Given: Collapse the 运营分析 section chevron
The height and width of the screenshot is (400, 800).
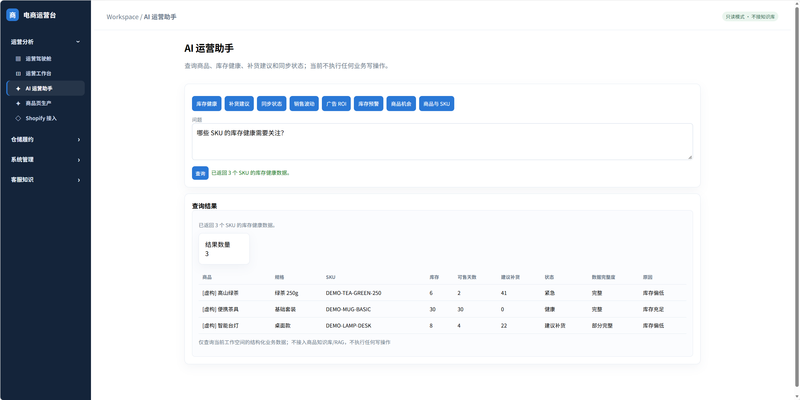Looking at the screenshot, I should (x=78, y=42).
